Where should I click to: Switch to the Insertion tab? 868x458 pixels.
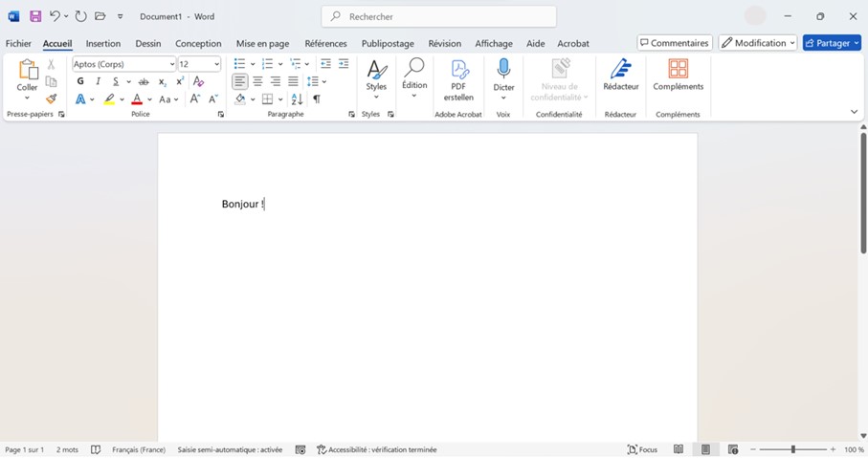tap(103, 43)
